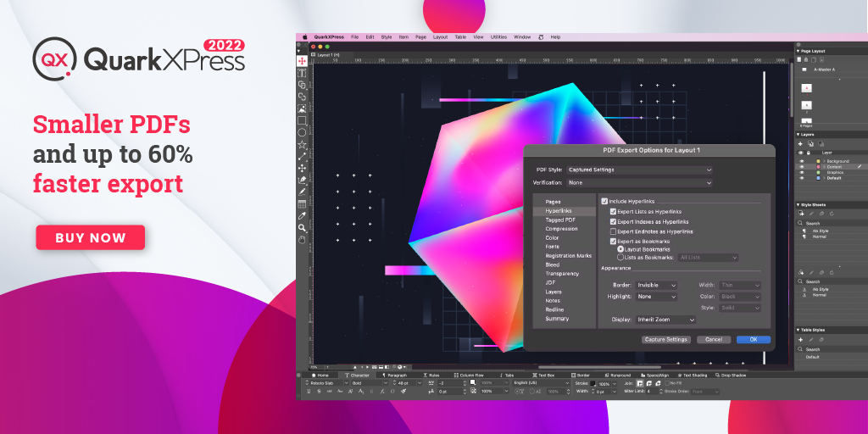Image resolution: width=868 pixels, height=434 pixels.
Task: Enable Export Endnotes as Hyperlinks
Action: click(x=613, y=231)
